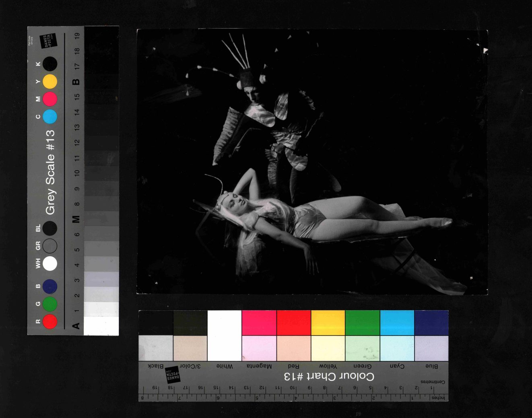The height and width of the screenshot is (418, 532).
Task: Pick the saturated magenta swatch on Colour Chart
Action: pyautogui.click(x=259, y=323)
